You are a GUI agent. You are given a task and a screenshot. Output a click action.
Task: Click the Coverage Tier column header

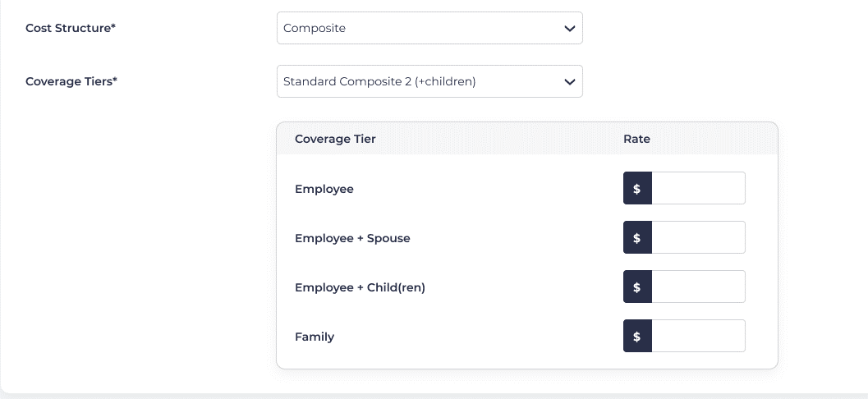(335, 139)
